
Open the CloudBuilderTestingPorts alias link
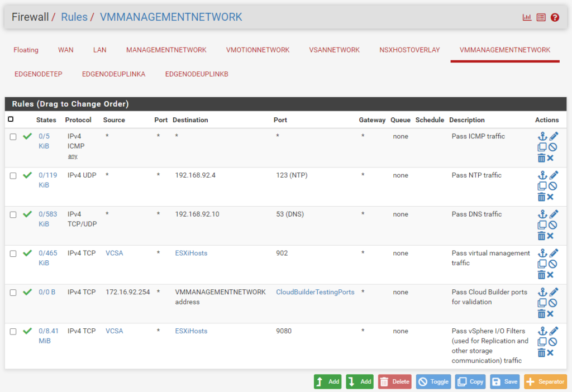(x=315, y=292)
